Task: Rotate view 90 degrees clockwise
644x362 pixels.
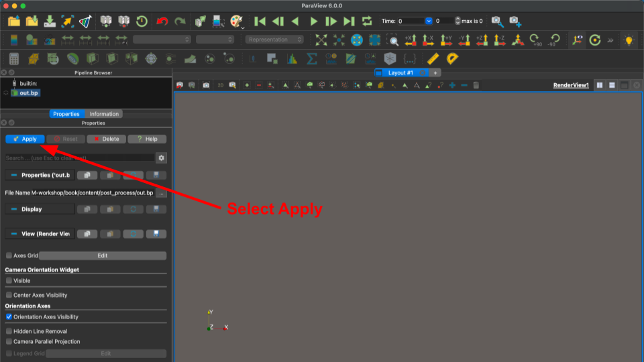Action: (x=535, y=40)
